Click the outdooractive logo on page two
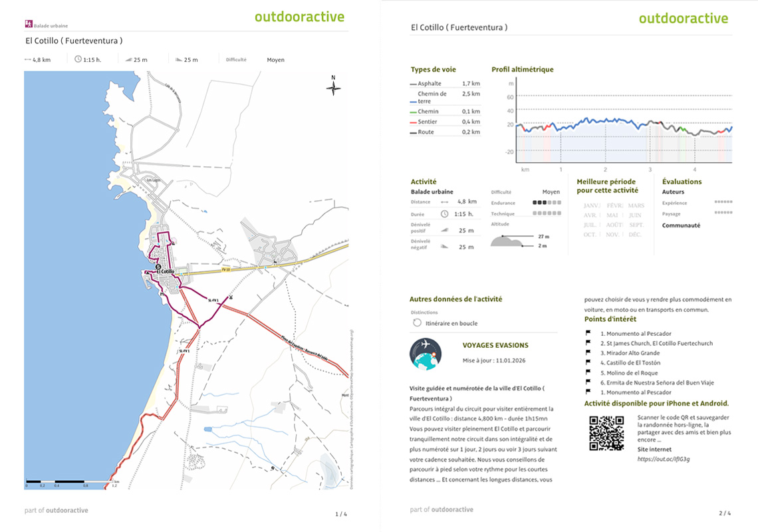758x532 pixels. 684,18
